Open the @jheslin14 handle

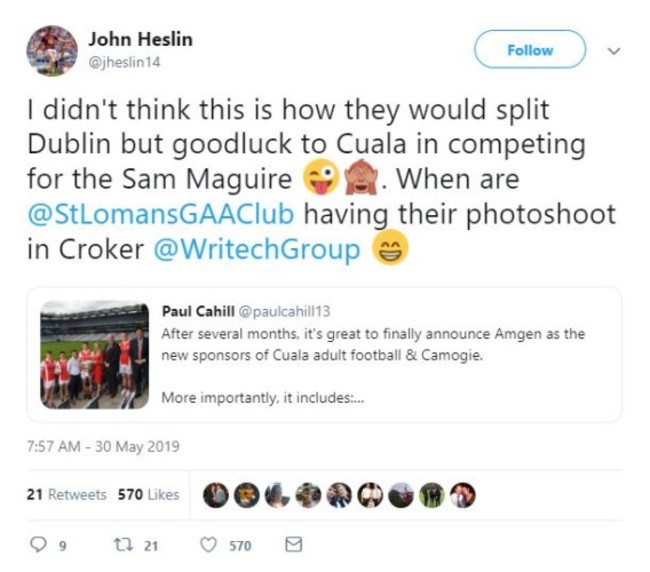point(124,63)
